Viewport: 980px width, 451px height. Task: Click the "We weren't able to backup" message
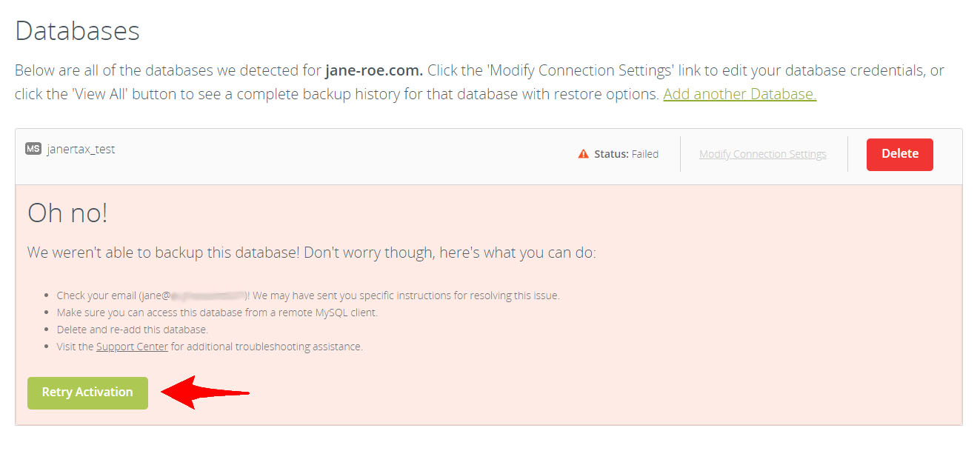tap(311, 253)
